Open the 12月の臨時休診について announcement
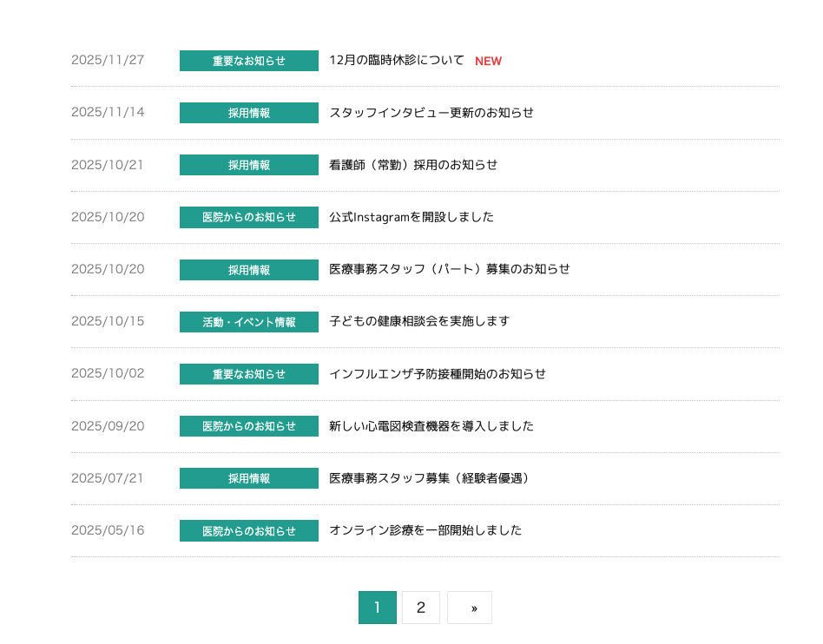Viewport: 823px width, 644px height. tap(397, 61)
